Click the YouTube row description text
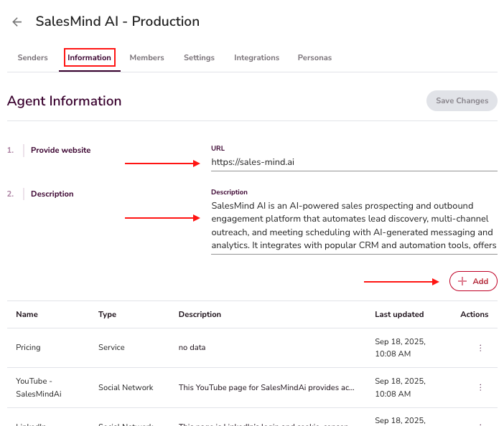The width and height of the screenshot is (504, 426). (x=266, y=387)
